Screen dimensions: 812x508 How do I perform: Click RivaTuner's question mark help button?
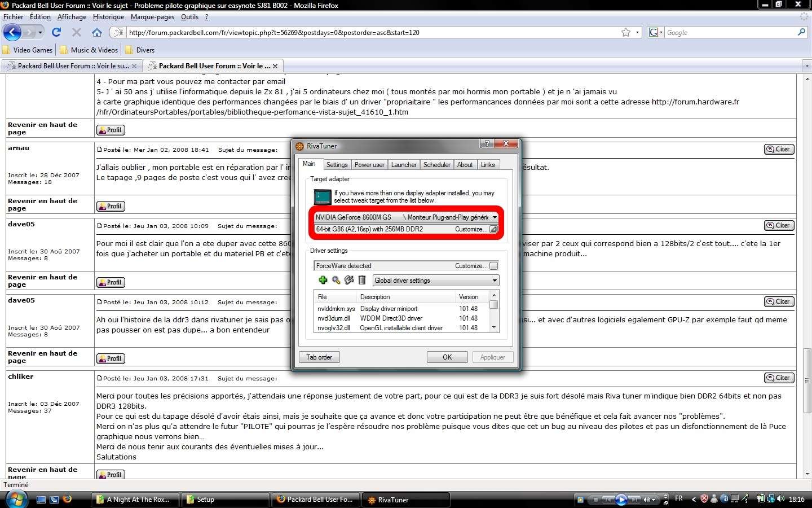[487, 143]
